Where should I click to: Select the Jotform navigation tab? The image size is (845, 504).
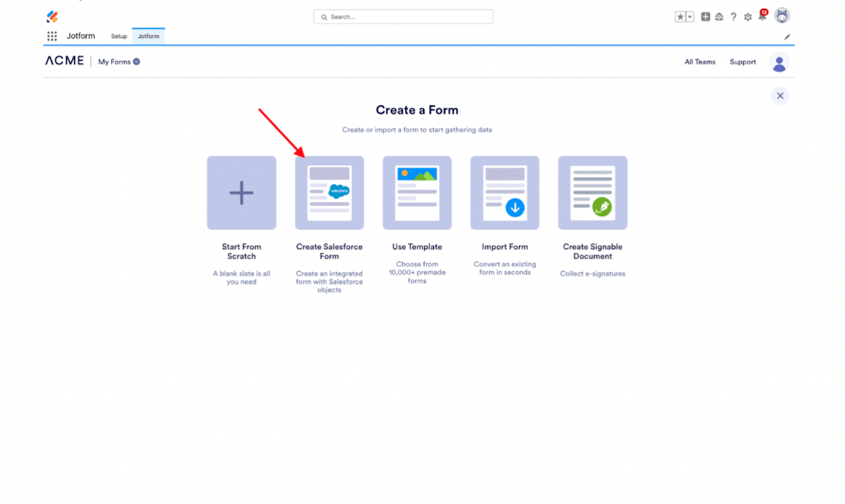148,36
